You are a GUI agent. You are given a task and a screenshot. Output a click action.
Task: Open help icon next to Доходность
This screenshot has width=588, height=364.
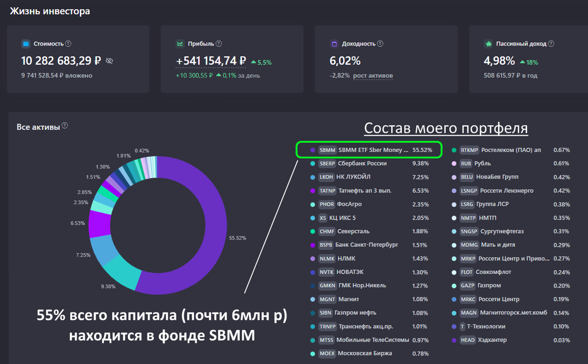[380, 44]
